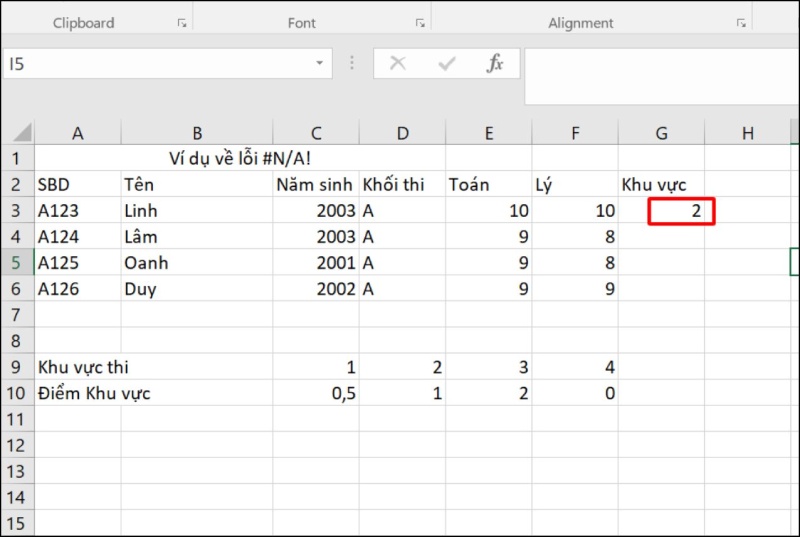Select row 9 header
Image resolution: width=800 pixels, height=537 pixels.
(x=17, y=367)
